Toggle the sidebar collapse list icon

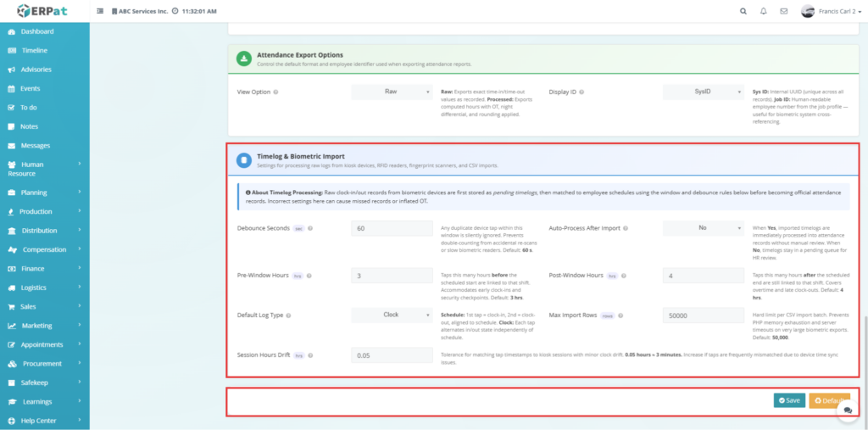tap(101, 12)
